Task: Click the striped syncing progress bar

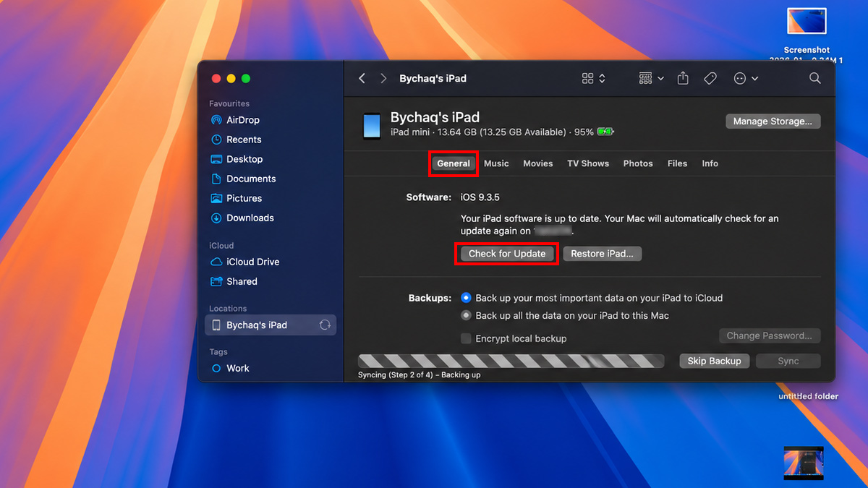Action: coord(511,361)
